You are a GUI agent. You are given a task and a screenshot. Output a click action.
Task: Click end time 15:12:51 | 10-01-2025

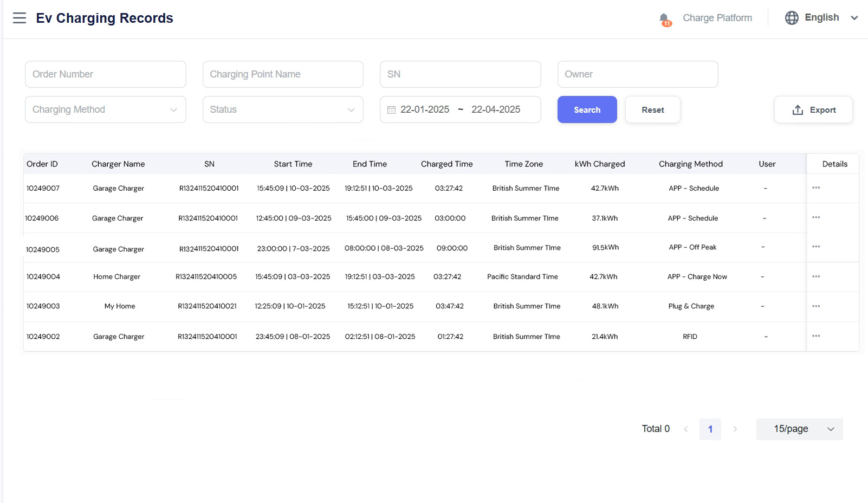380,306
